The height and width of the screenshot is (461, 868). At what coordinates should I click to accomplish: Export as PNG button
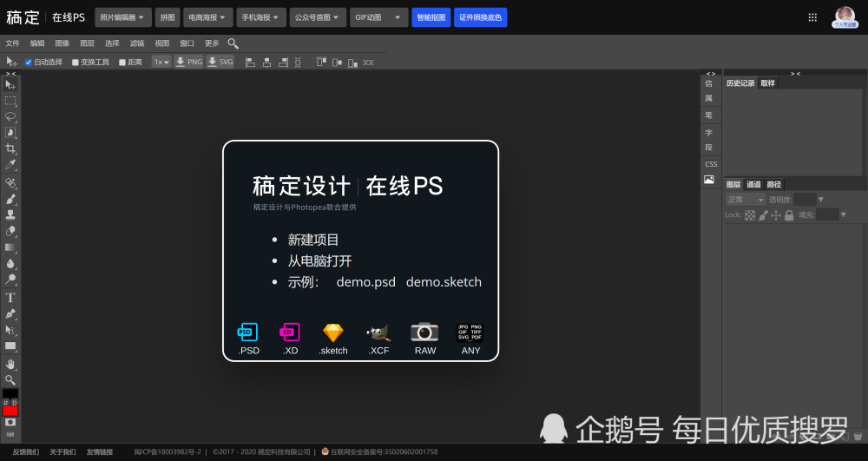[188, 62]
